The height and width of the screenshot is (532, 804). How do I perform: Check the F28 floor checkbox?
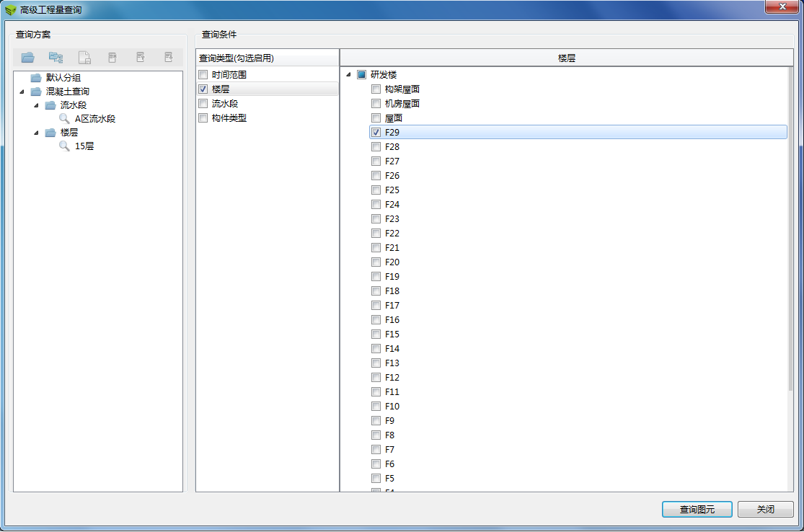[x=376, y=146]
